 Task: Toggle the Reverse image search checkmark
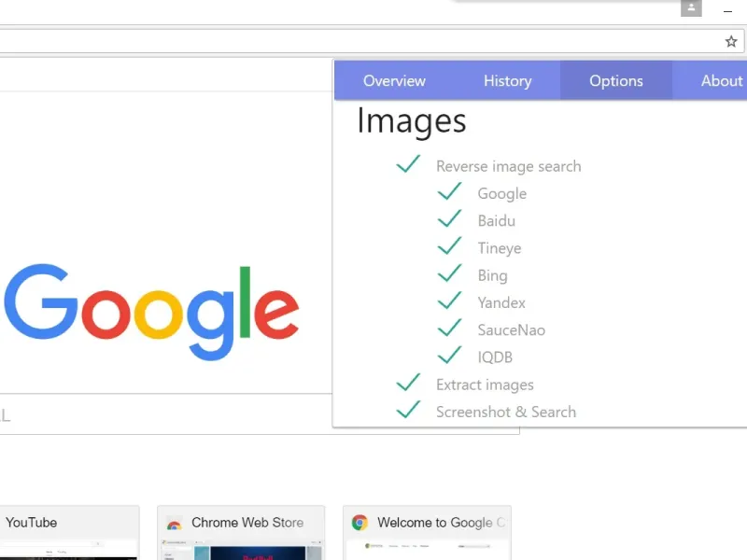tap(408, 165)
